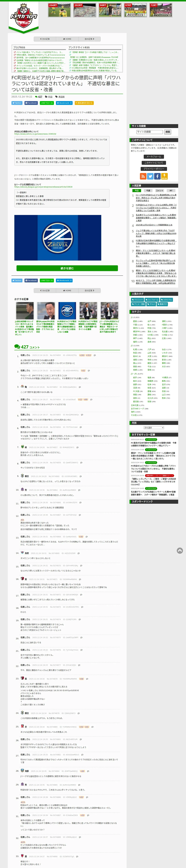
Task: Open popular article 4, 2025年12月23日のJリーグ移籍情報まとめ
Action: 154,225
